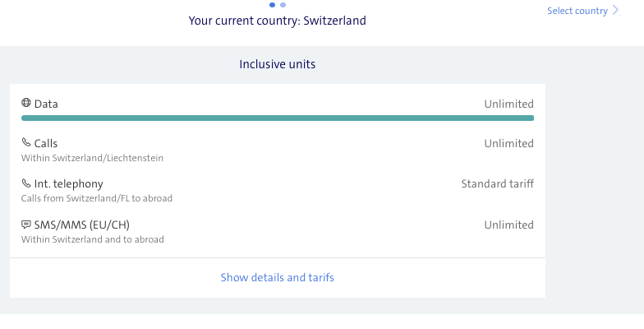
Task: Click the message icon beside SMS/MMS
Action: (x=26, y=225)
